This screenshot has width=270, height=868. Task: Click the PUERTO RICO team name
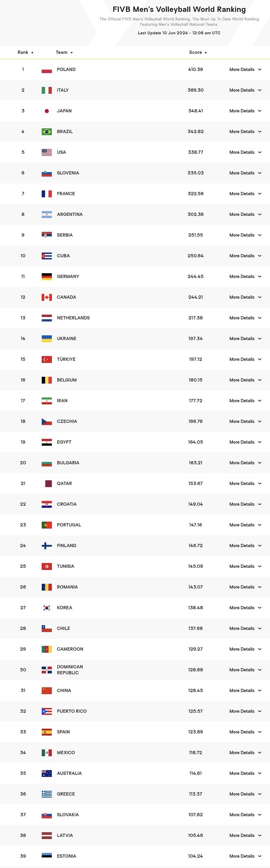click(x=72, y=711)
